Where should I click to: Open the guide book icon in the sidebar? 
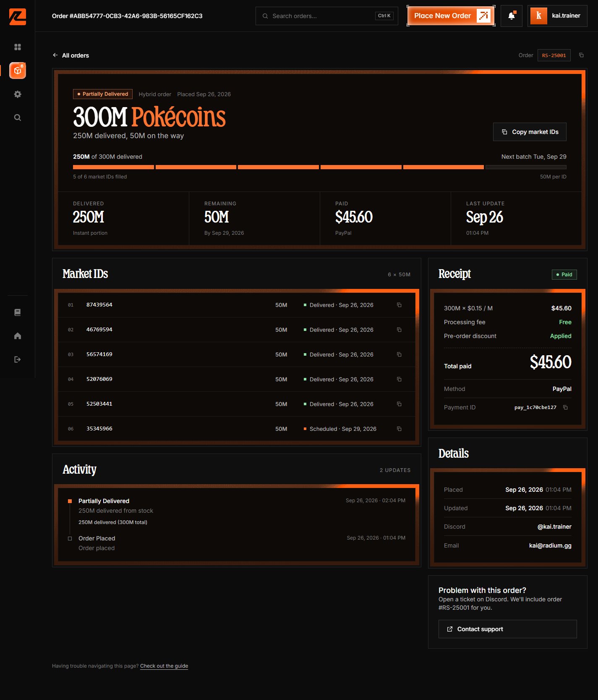pyautogui.click(x=18, y=312)
